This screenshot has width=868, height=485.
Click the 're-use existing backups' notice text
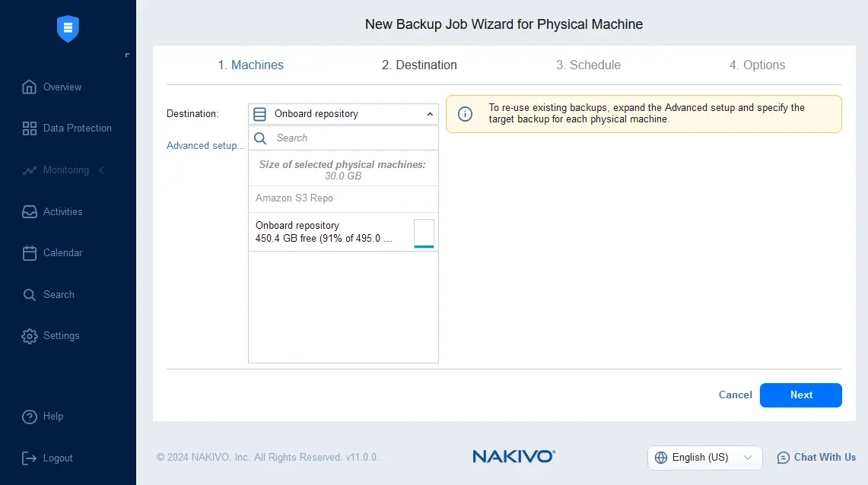(647, 113)
